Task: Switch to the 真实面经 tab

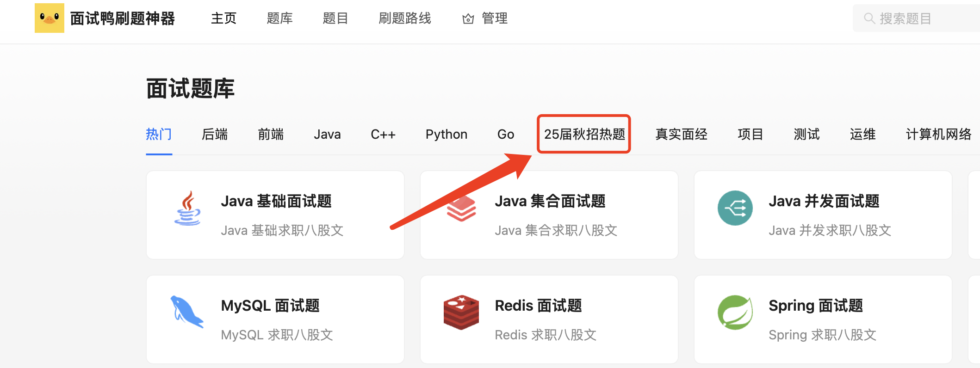Action: [x=682, y=134]
